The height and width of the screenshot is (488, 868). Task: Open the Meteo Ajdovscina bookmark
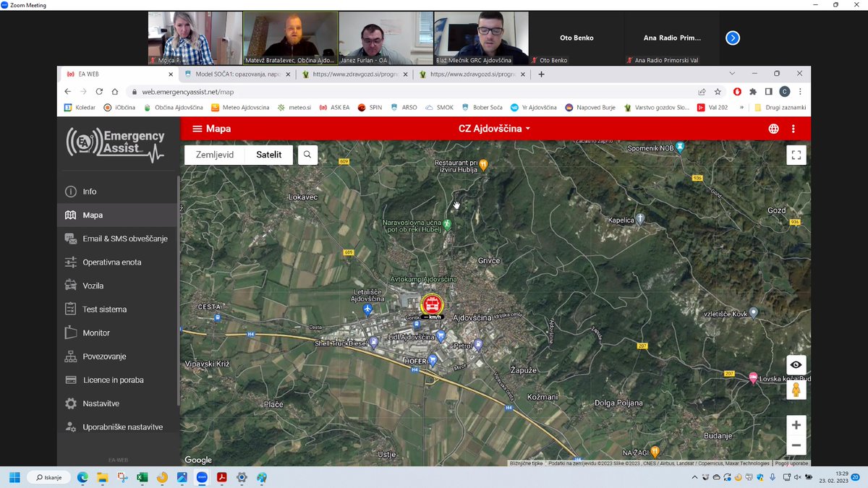pos(240,107)
